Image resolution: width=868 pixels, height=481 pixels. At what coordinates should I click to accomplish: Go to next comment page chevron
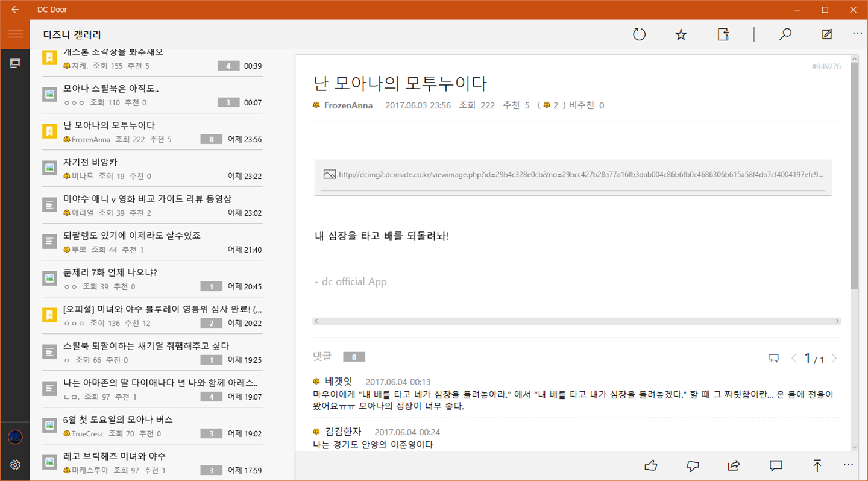pos(834,359)
